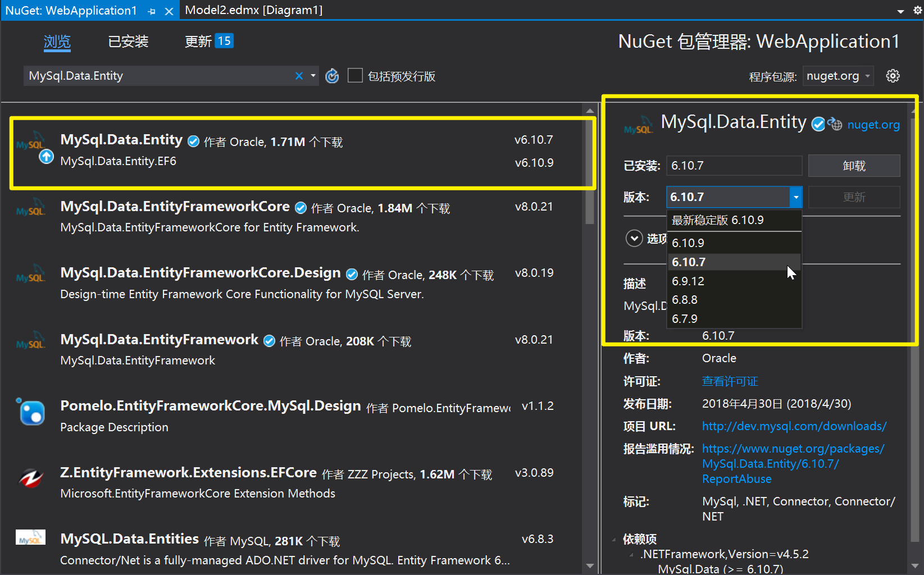Viewport: 924px width, 575px height.
Task: Click the verified badge next to MySql.Data.EntityFramework
Action: pos(269,341)
